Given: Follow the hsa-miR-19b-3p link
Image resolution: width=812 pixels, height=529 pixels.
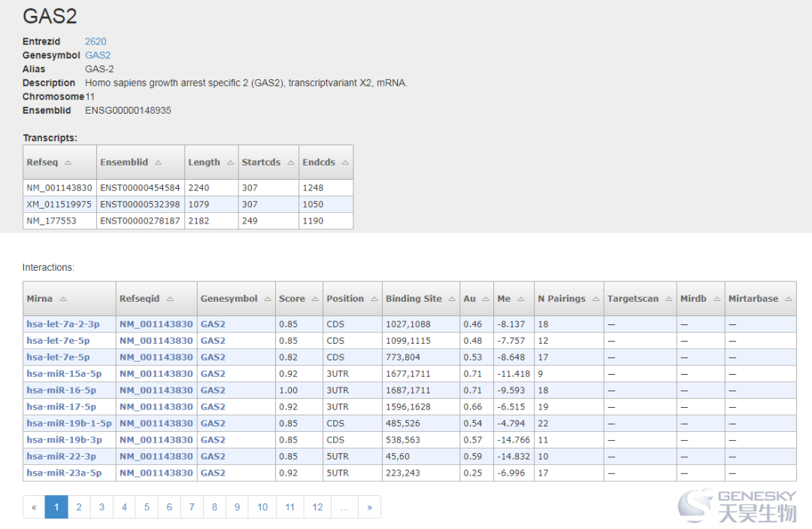Looking at the screenshot, I should point(64,440).
